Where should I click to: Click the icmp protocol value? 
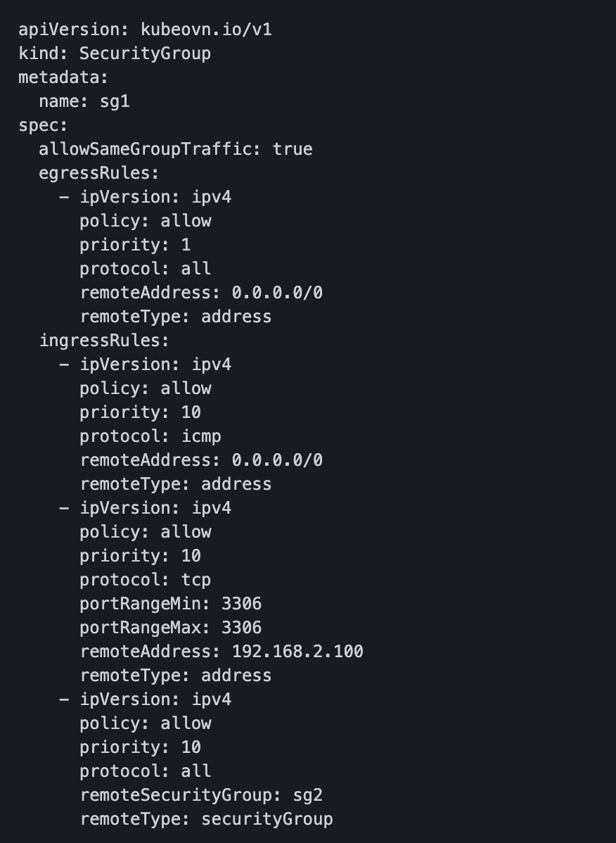201,436
